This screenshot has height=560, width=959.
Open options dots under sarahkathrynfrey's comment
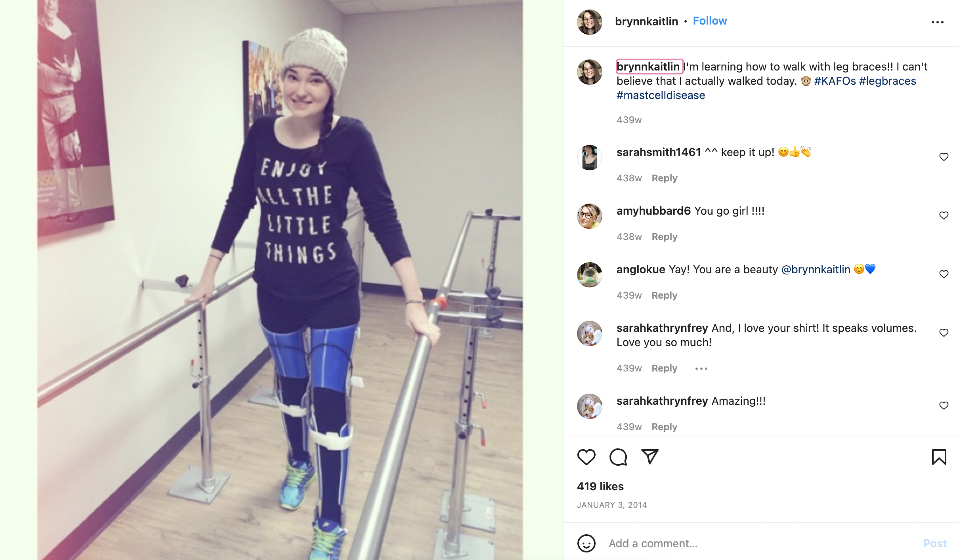701,369
